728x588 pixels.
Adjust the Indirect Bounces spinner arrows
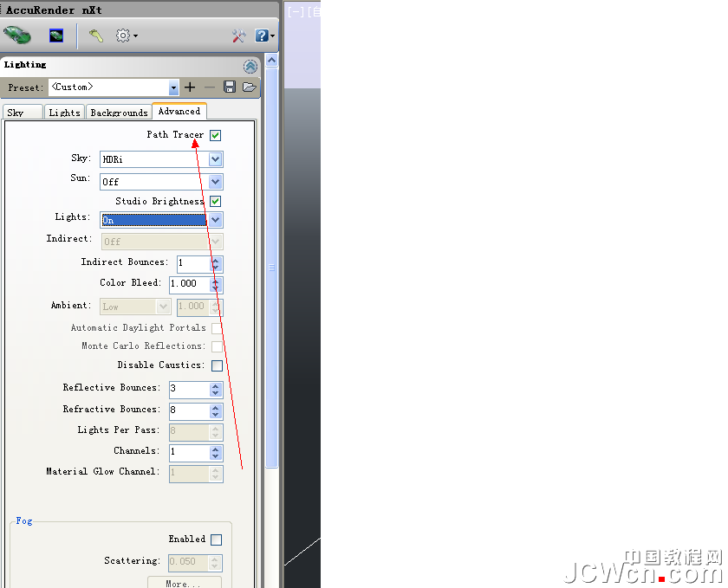click(216, 263)
